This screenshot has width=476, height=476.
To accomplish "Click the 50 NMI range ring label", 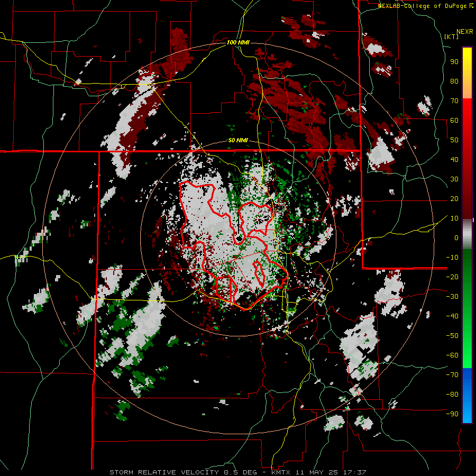I will [x=237, y=140].
